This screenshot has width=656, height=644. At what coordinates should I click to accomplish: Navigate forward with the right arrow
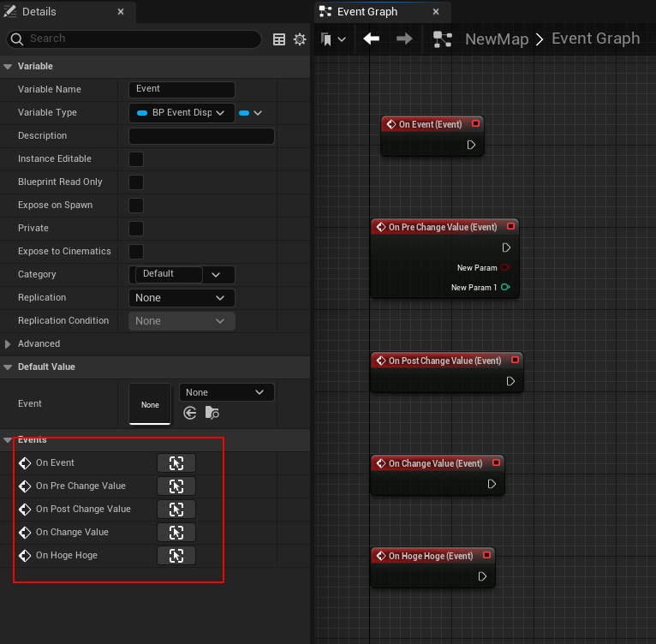click(x=404, y=39)
